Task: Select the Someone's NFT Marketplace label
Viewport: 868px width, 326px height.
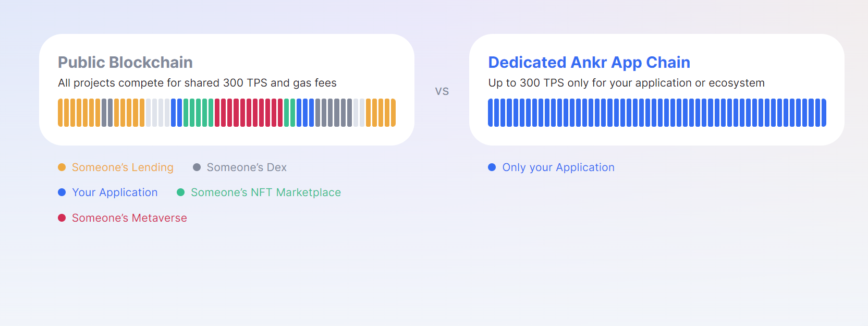Action: (x=266, y=192)
